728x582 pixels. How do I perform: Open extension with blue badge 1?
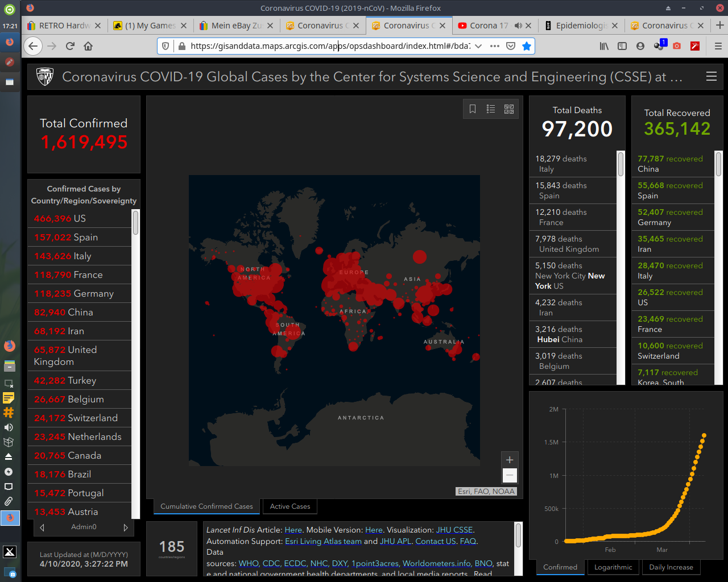[x=660, y=45]
